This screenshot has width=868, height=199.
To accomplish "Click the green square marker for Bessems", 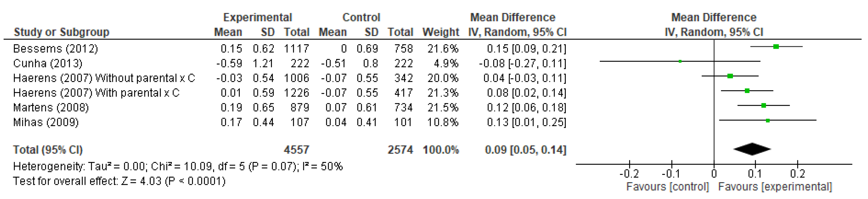I will pos(776,46).
